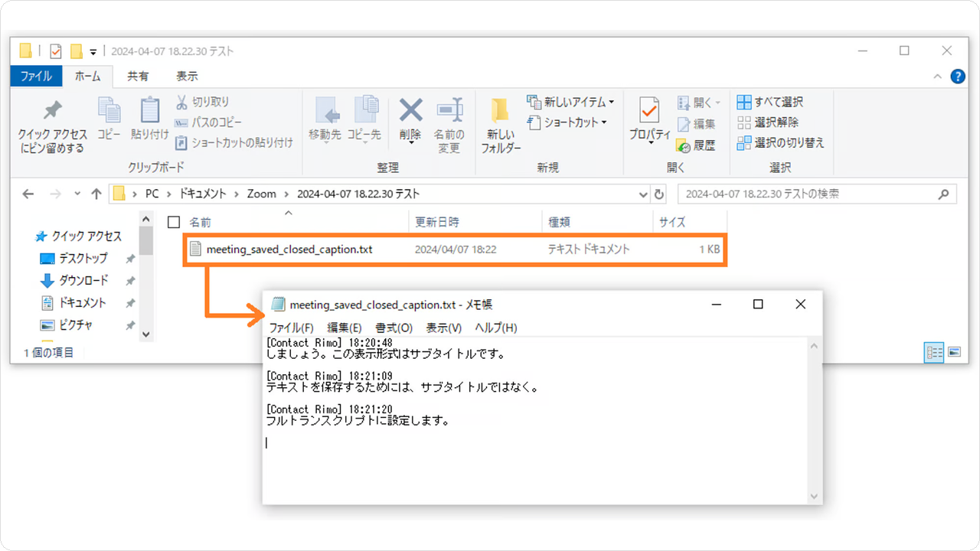Image resolution: width=980 pixels, height=551 pixels.
Task: Click Zoom in the address breadcrumb
Action: click(x=261, y=194)
